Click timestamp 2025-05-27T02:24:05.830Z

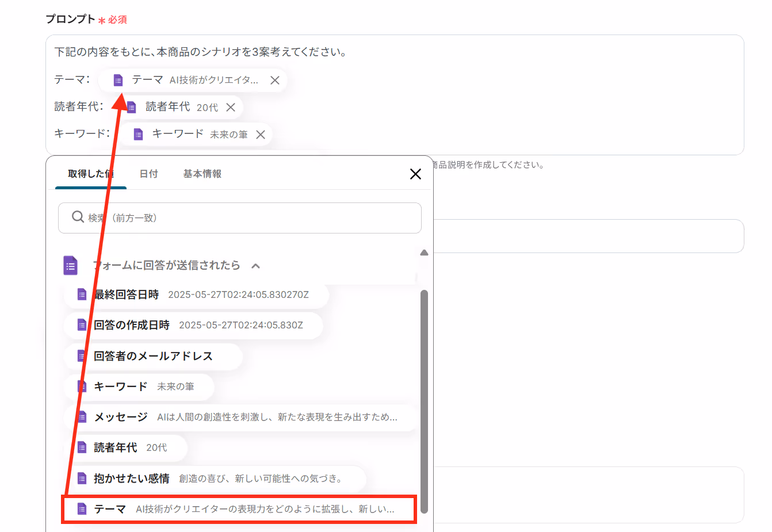(x=241, y=325)
